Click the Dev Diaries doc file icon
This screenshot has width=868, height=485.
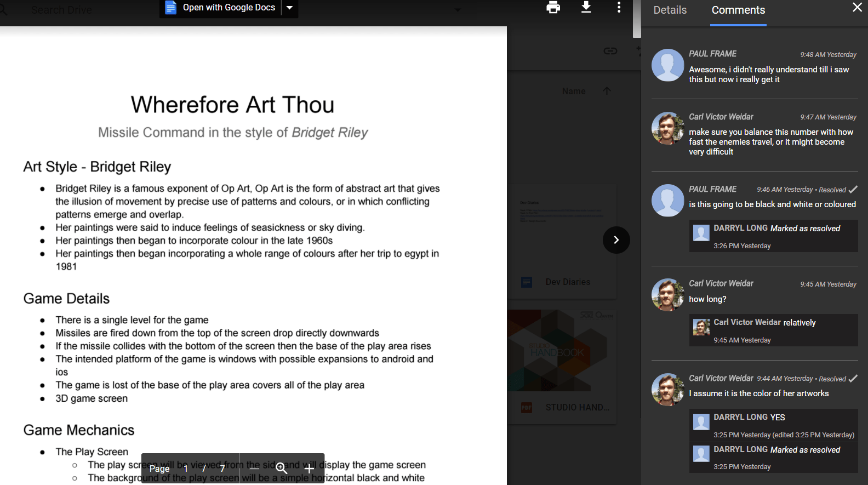527,282
